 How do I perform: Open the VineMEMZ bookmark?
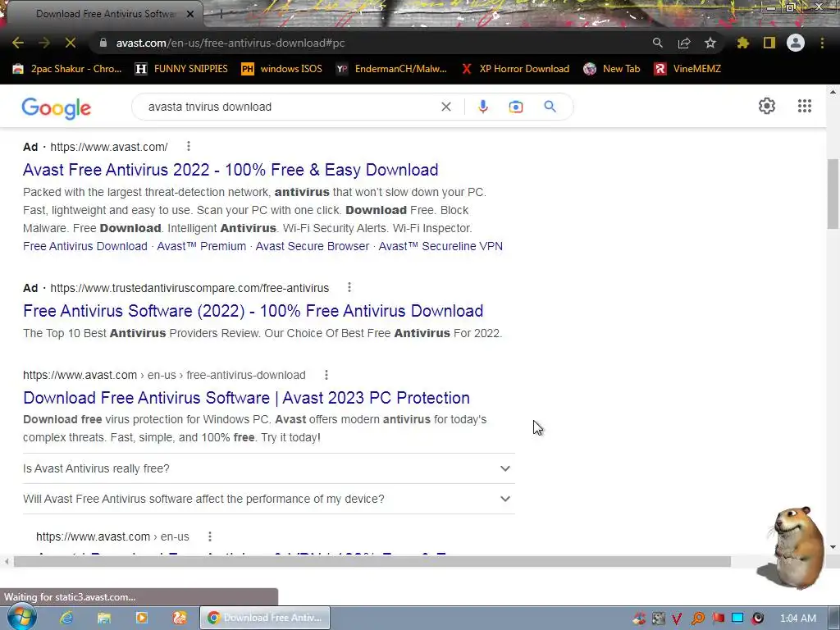pyautogui.click(x=687, y=69)
